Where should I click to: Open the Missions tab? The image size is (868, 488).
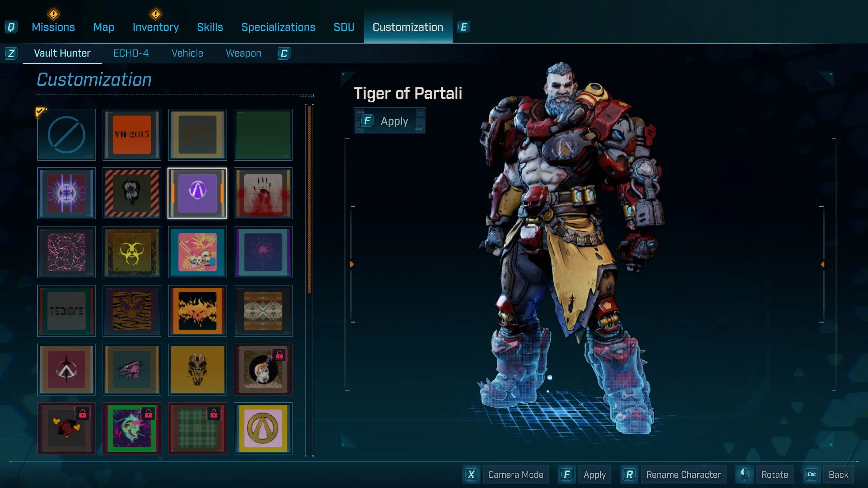click(x=53, y=27)
